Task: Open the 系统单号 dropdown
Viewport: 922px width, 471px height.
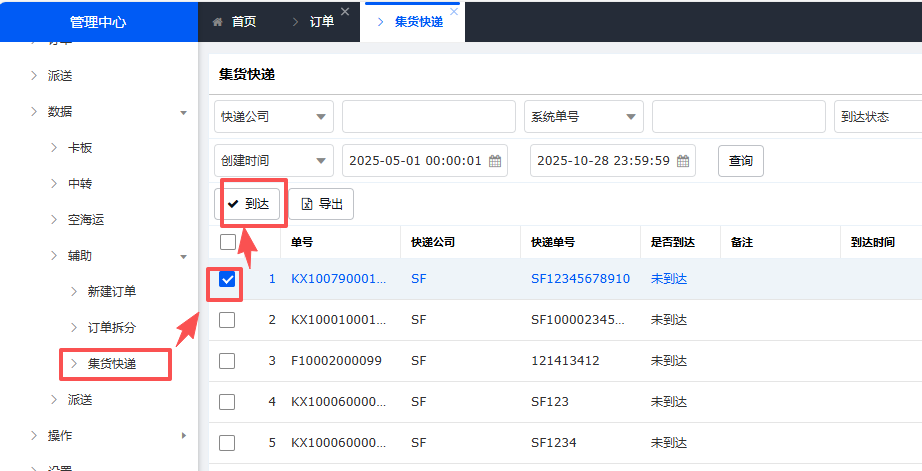Action: (584, 116)
